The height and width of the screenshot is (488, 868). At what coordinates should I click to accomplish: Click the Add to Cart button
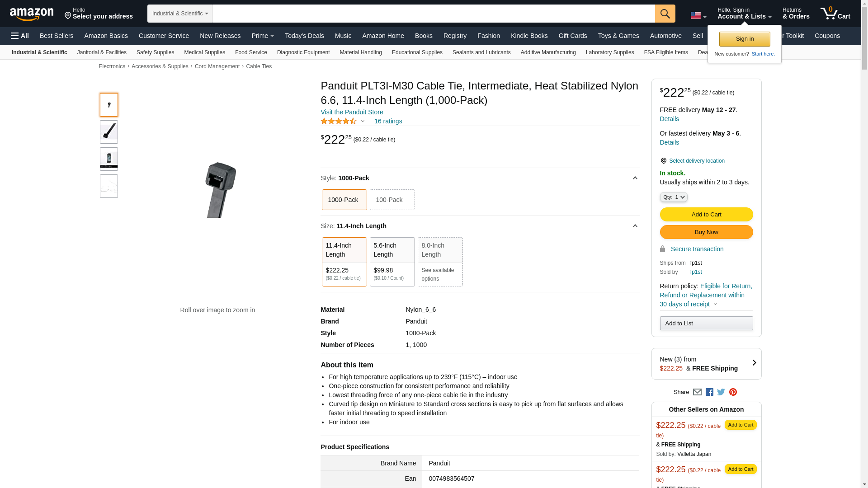click(x=706, y=215)
